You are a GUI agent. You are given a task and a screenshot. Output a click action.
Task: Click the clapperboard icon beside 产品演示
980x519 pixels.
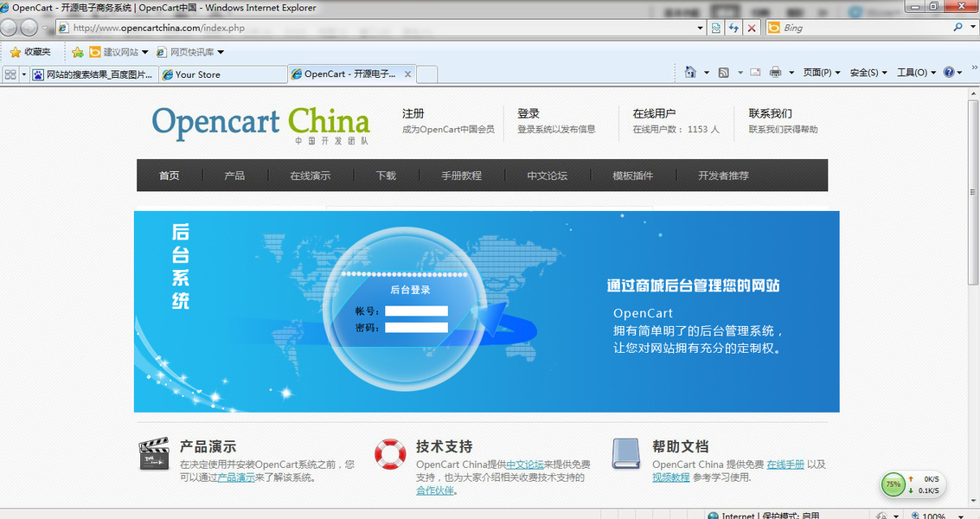(154, 453)
